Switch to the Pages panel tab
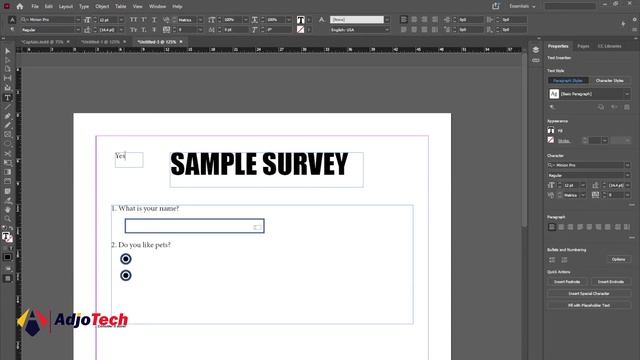Screen dimensions: 640x360 pyautogui.click(x=583, y=46)
